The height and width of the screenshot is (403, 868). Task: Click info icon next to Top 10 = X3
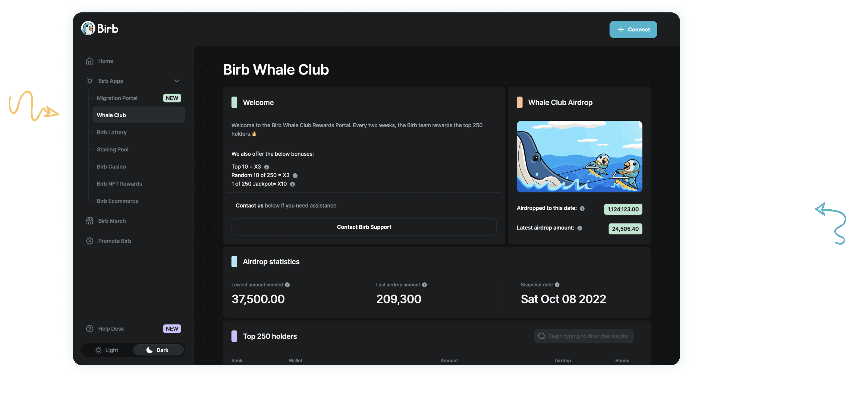pos(266,167)
